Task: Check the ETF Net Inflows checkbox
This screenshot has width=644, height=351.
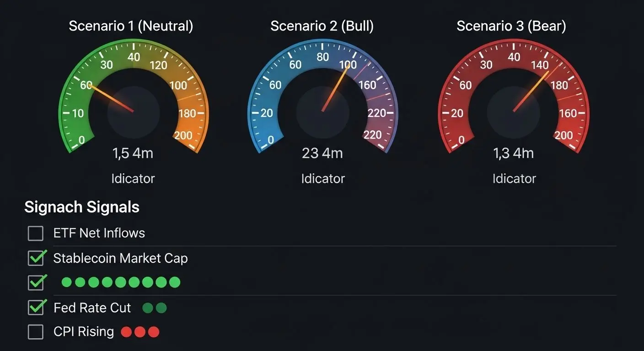Action: (x=36, y=234)
